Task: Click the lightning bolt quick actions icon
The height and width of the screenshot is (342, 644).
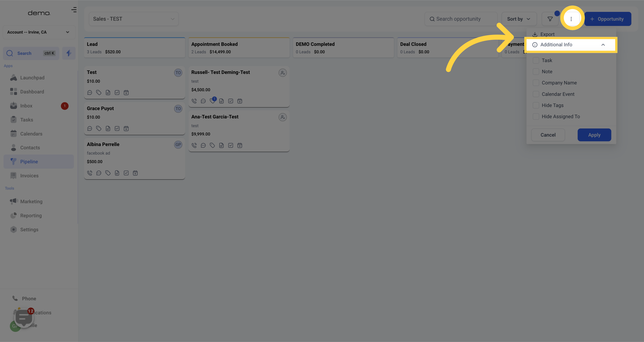Action: (x=69, y=53)
